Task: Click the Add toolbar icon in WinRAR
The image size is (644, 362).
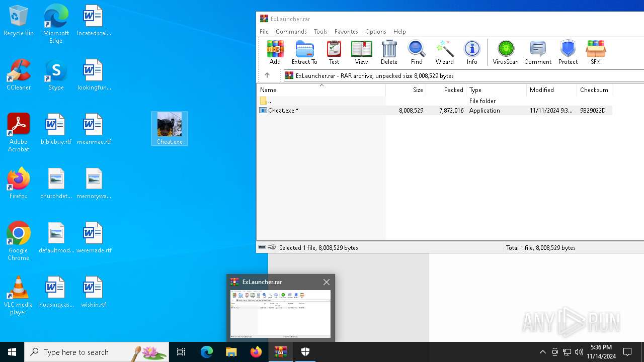Action: click(x=275, y=53)
